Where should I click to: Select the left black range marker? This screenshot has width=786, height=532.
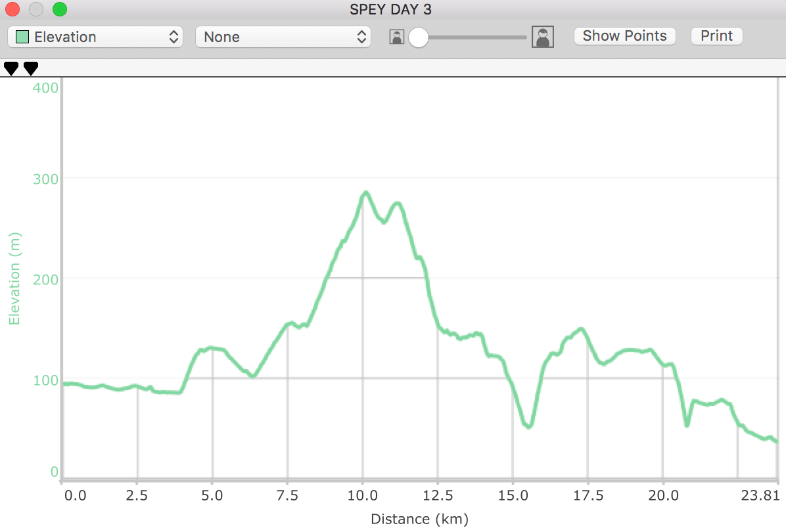[11, 68]
